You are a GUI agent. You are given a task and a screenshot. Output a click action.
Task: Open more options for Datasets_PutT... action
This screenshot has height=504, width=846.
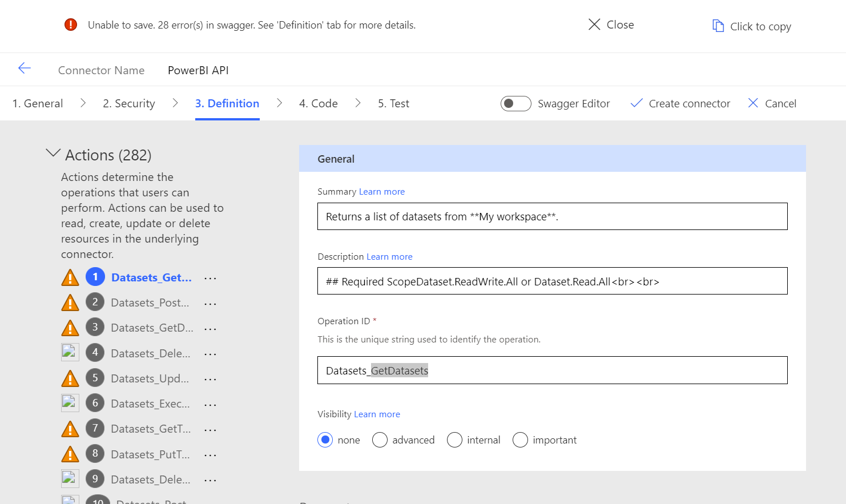(x=211, y=455)
